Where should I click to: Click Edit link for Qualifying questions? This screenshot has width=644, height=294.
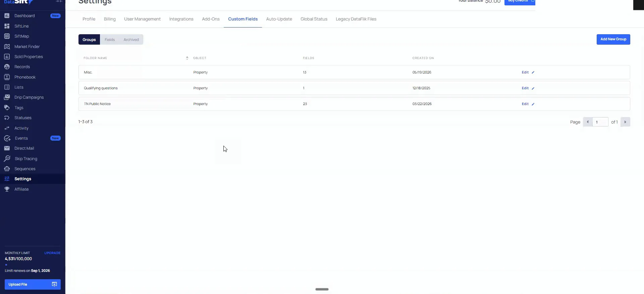[525, 88]
